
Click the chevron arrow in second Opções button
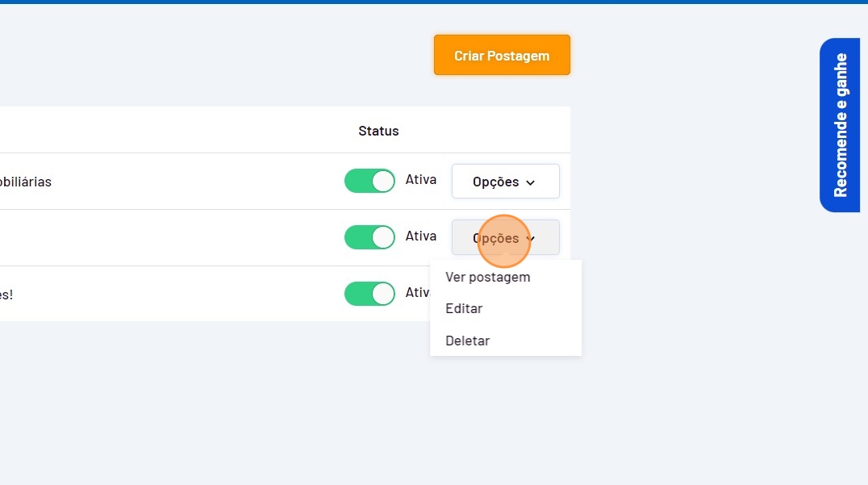(531, 239)
